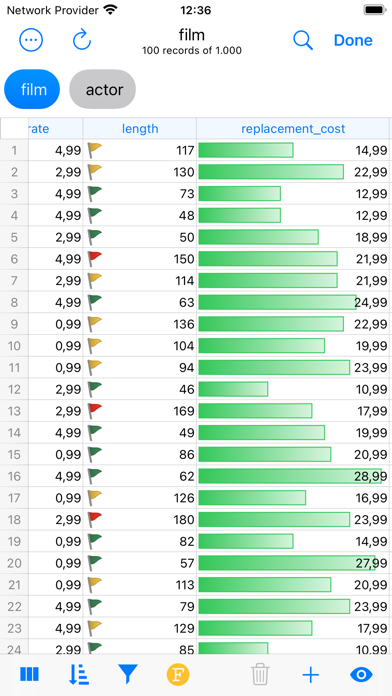Select the film table tab
The width and height of the screenshot is (392, 696).
pos(32,89)
